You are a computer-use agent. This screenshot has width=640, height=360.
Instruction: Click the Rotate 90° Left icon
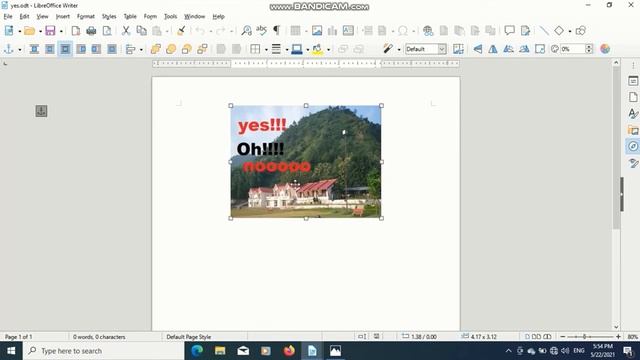point(509,49)
